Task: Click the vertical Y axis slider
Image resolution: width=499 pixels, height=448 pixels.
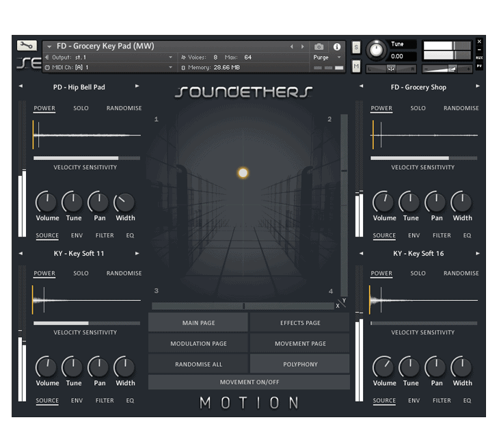Action: coord(344,205)
